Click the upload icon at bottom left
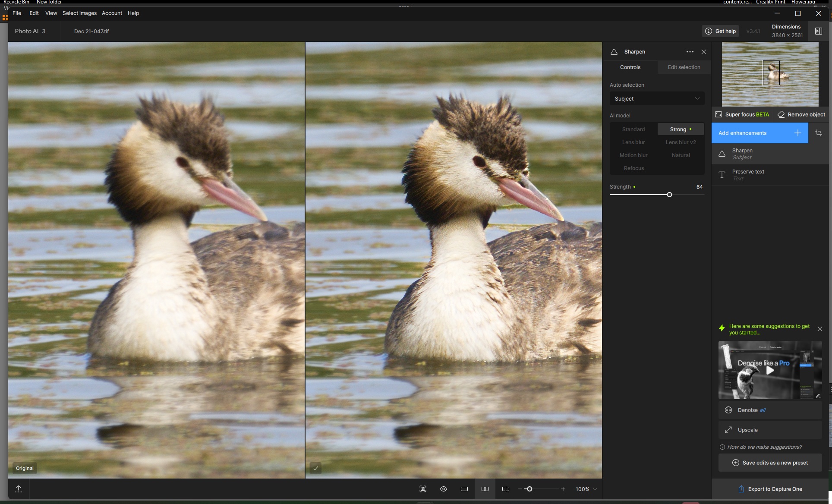 pos(19,489)
